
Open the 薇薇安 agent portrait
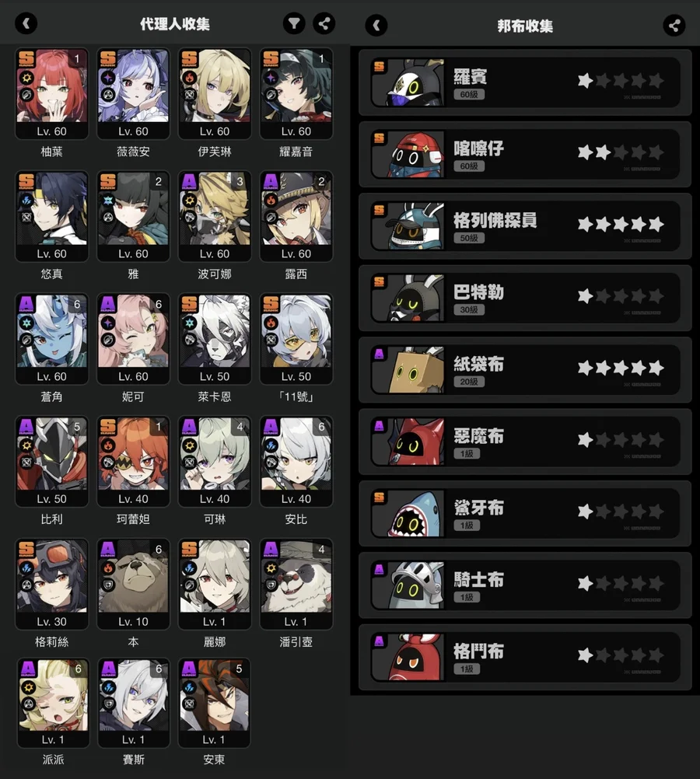click(x=133, y=94)
